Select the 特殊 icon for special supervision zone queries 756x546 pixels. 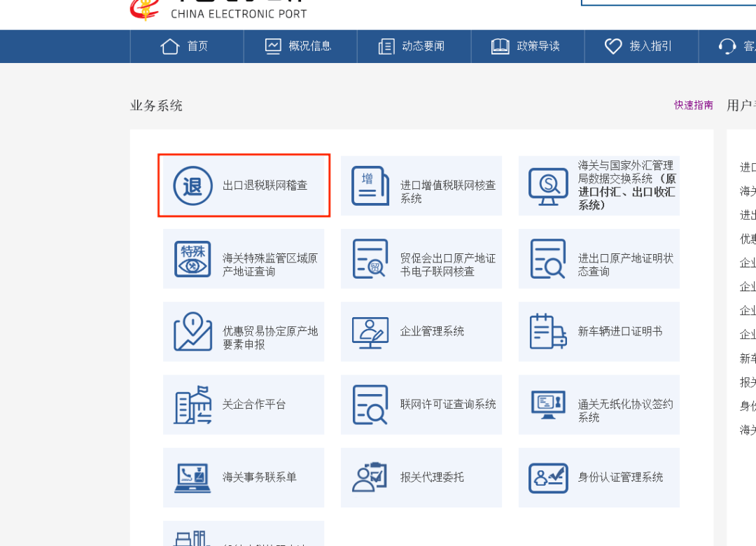191,258
